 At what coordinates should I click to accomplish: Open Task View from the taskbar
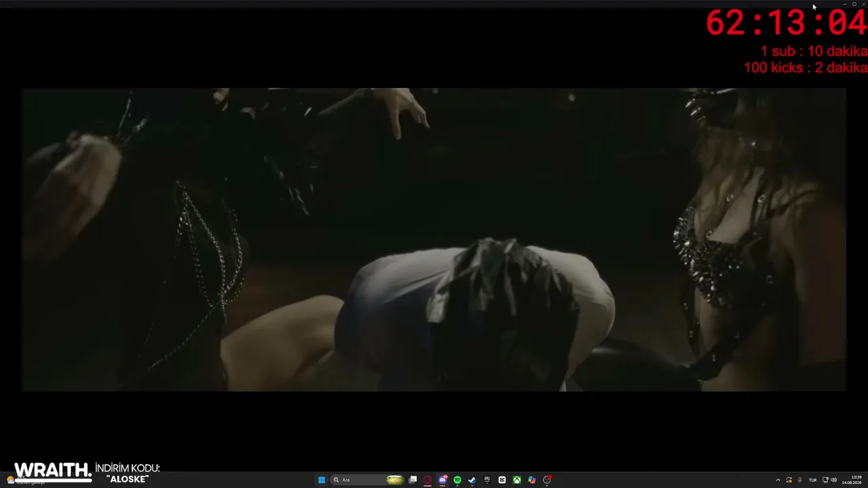pos(412,480)
